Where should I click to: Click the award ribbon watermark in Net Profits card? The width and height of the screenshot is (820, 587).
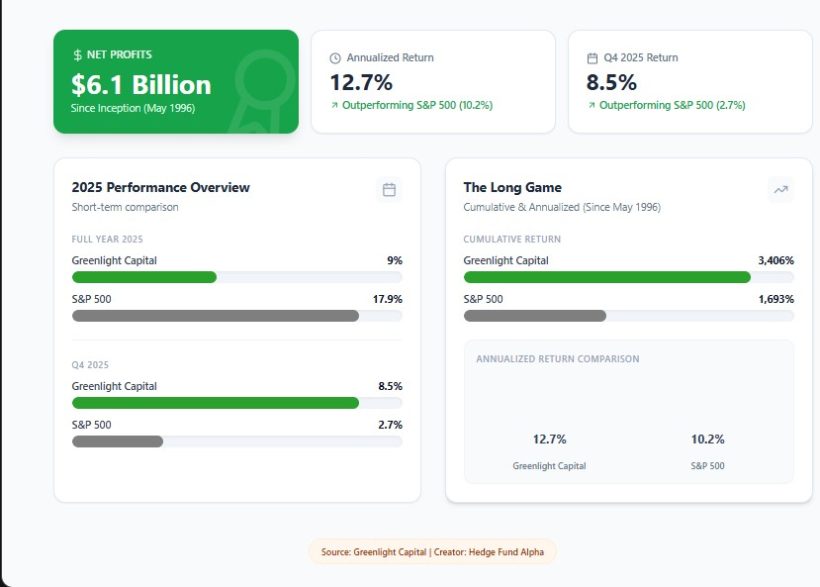(259, 91)
